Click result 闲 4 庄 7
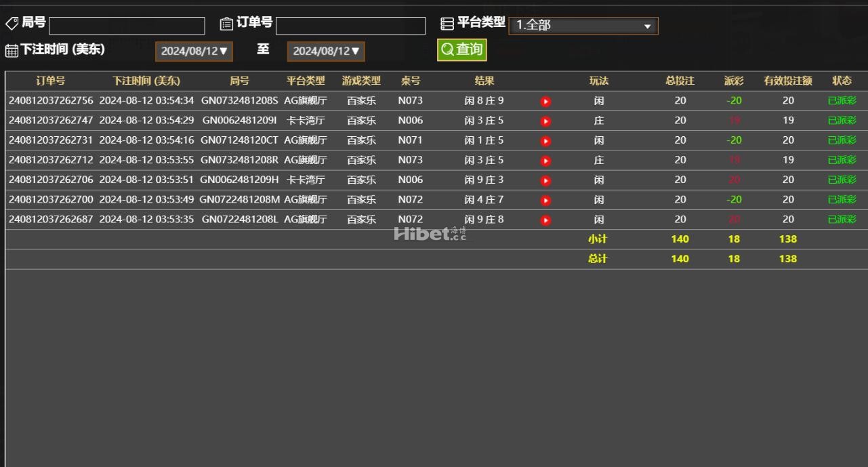This screenshot has width=868, height=467. pyautogui.click(x=484, y=199)
